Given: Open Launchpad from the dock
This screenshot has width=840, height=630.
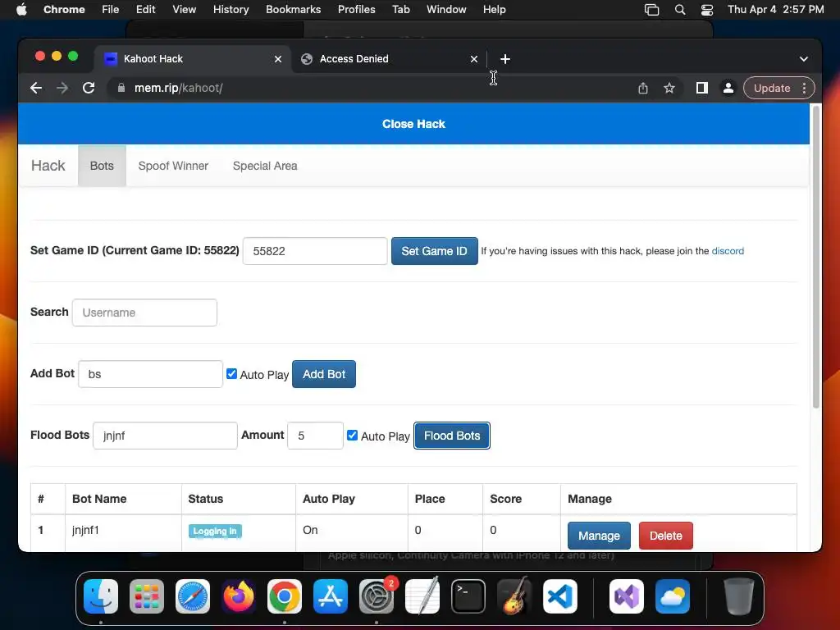Looking at the screenshot, I should (x=147, y=596).
